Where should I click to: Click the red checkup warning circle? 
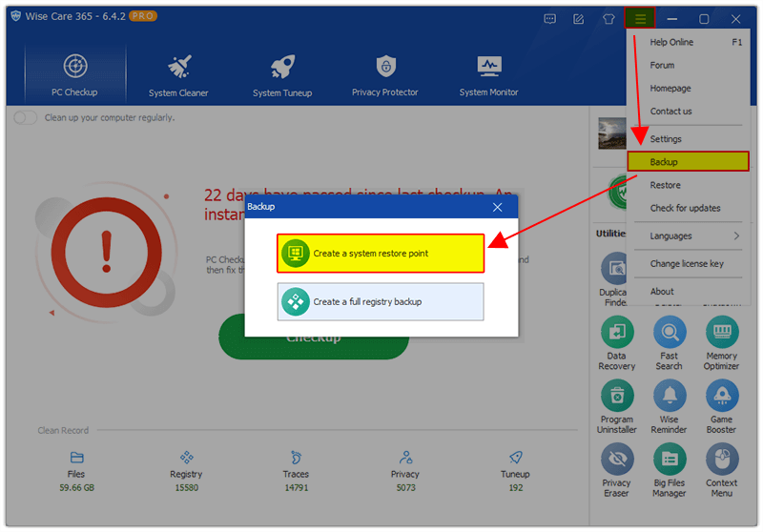[107, 253]
